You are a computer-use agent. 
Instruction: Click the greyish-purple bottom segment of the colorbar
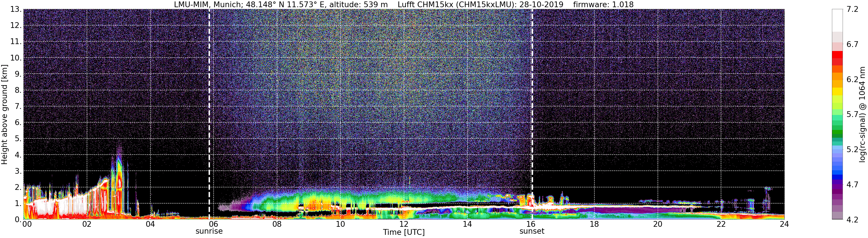coord(837,216)
